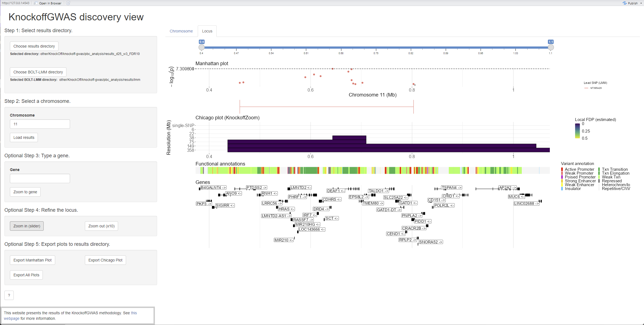Image resolution: width=644 pixels, height=325 pixels.
Task: Click the HRAS gene label
Action: pyautogui.click(x=286, y=209)
